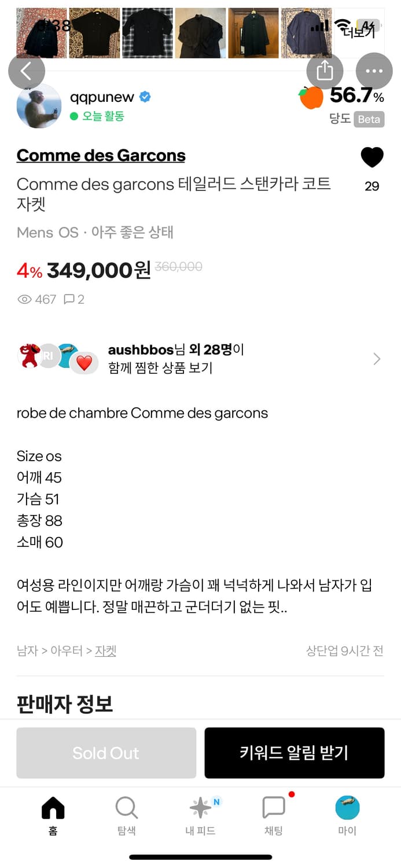401x868 pixels.
Task: Open the My (마이) profile tab
Action: click(347, 814)
